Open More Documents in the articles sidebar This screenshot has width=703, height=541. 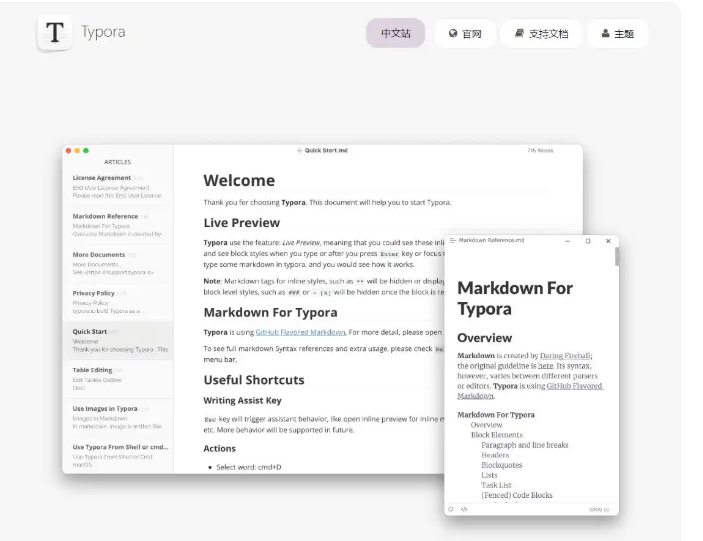click(117, 264)
